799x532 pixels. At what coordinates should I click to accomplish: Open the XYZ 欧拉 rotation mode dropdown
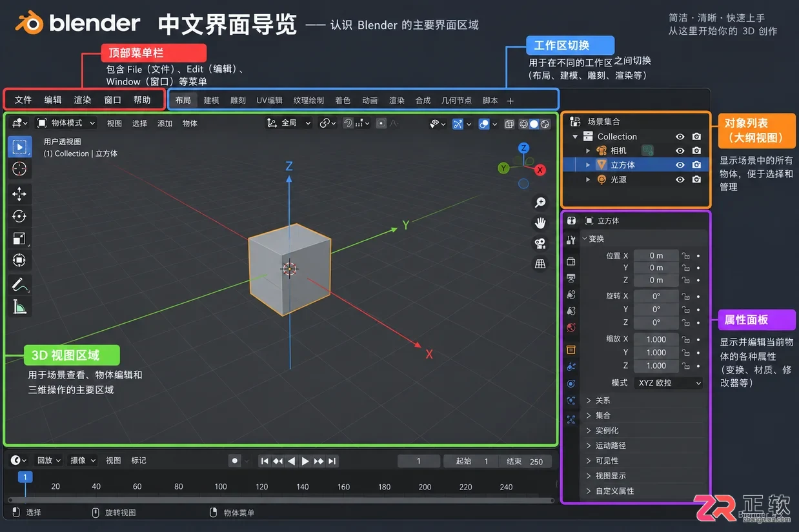(669, 383)
